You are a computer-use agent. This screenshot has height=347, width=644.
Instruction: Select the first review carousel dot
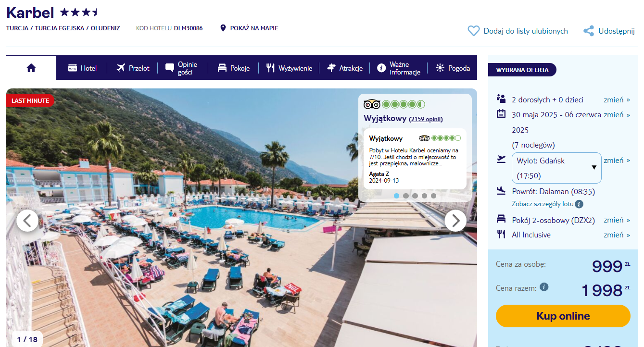(x=396, y=196)
